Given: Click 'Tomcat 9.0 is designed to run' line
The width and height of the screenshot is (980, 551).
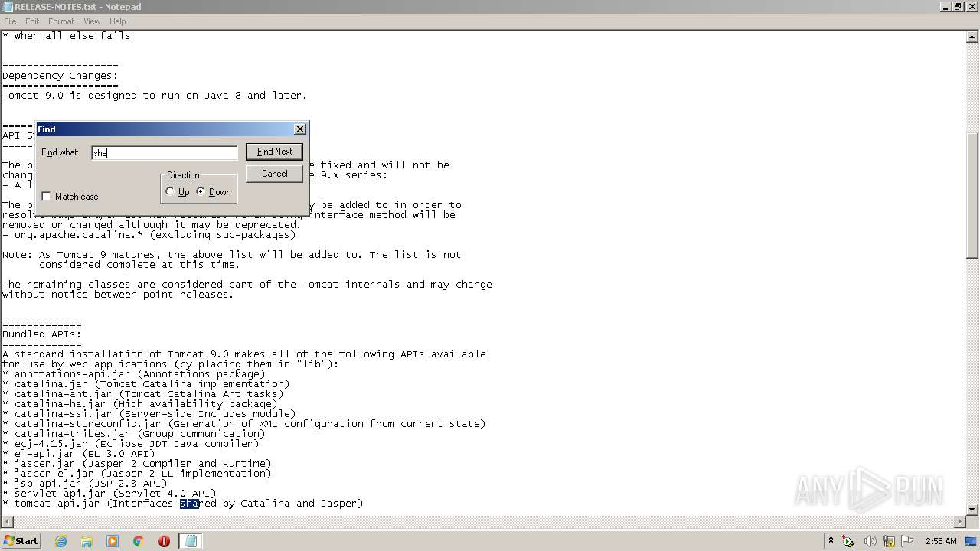Looking at the screenshot, I should pyautogui.click(x=154, y=96).
